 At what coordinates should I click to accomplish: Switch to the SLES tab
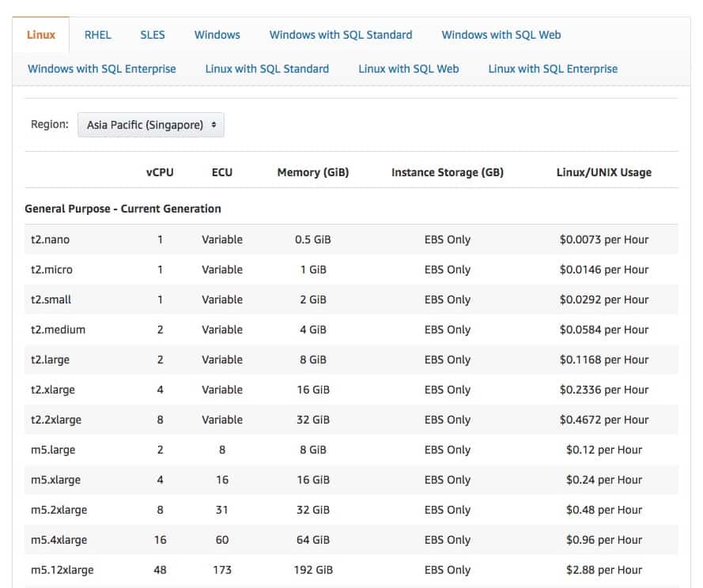coord(153,35)
